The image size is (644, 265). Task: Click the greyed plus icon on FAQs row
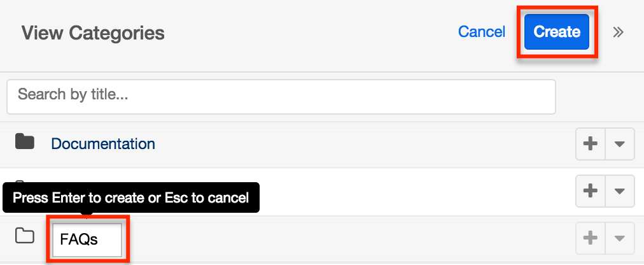(x=591, y=238)
